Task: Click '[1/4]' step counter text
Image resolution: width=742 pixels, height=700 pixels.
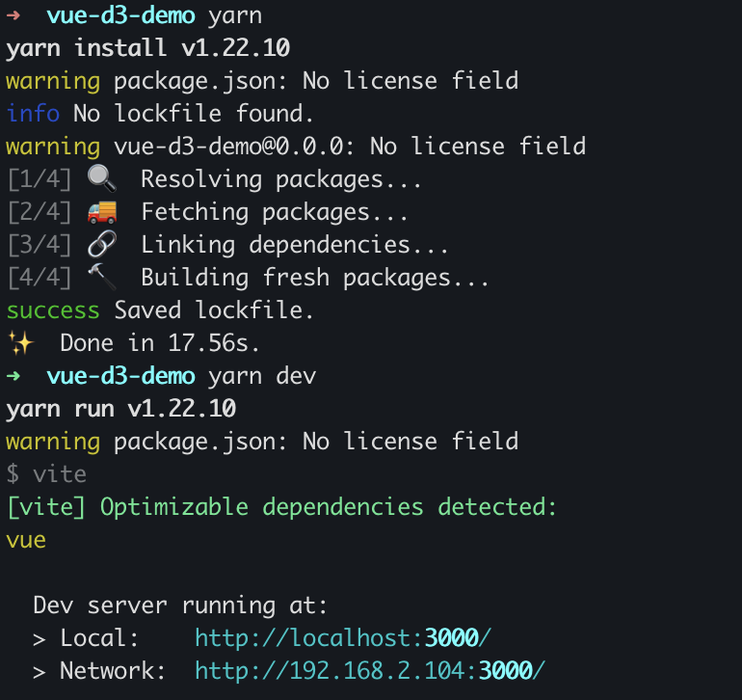Action: coord(40,179)
